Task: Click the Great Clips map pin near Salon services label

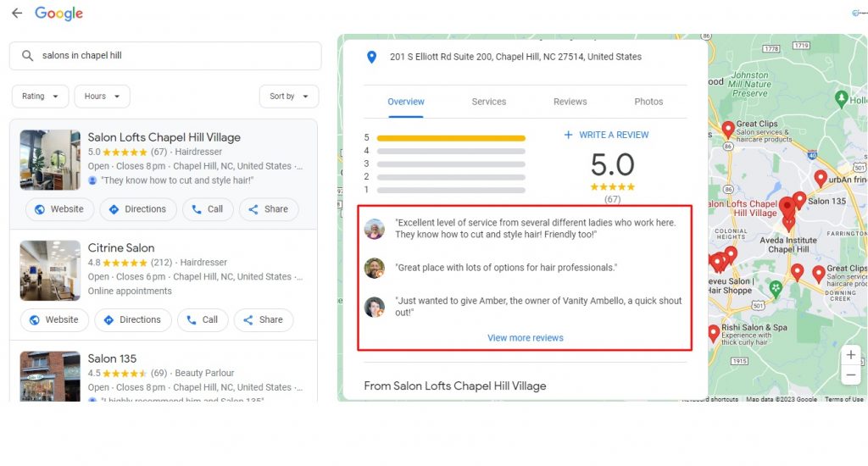Action: [728, 130]
